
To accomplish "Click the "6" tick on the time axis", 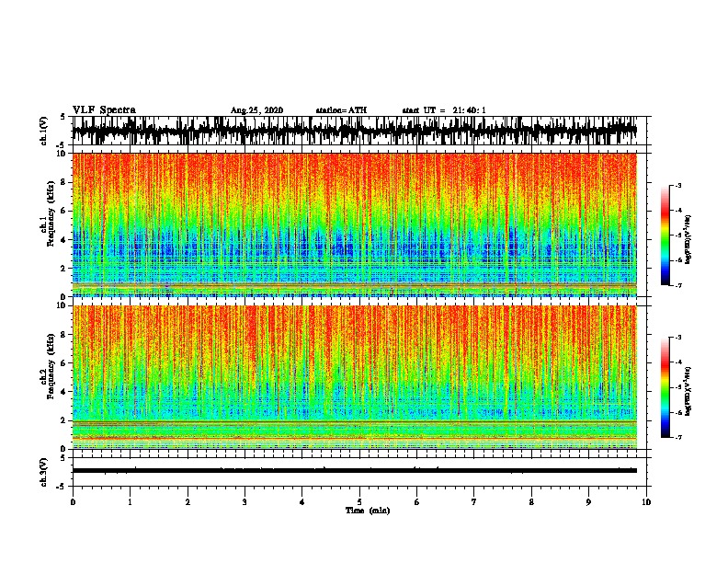I will click(417, 502).
